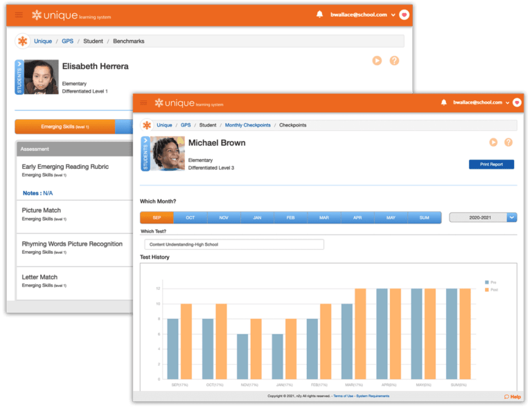
Task: Click the Content Understanding-High School test field
Action: [233, 244]
